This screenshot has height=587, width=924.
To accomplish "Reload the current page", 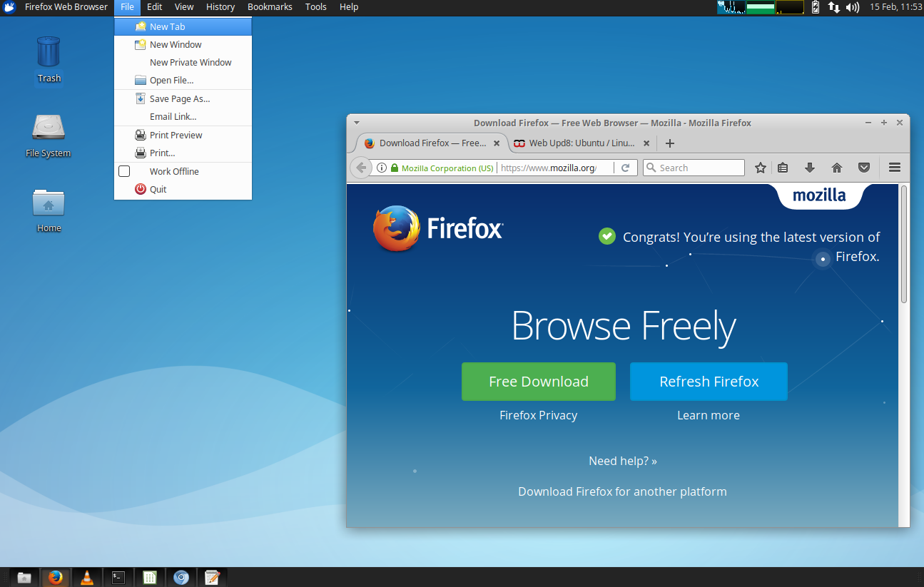I will (626, 168).
